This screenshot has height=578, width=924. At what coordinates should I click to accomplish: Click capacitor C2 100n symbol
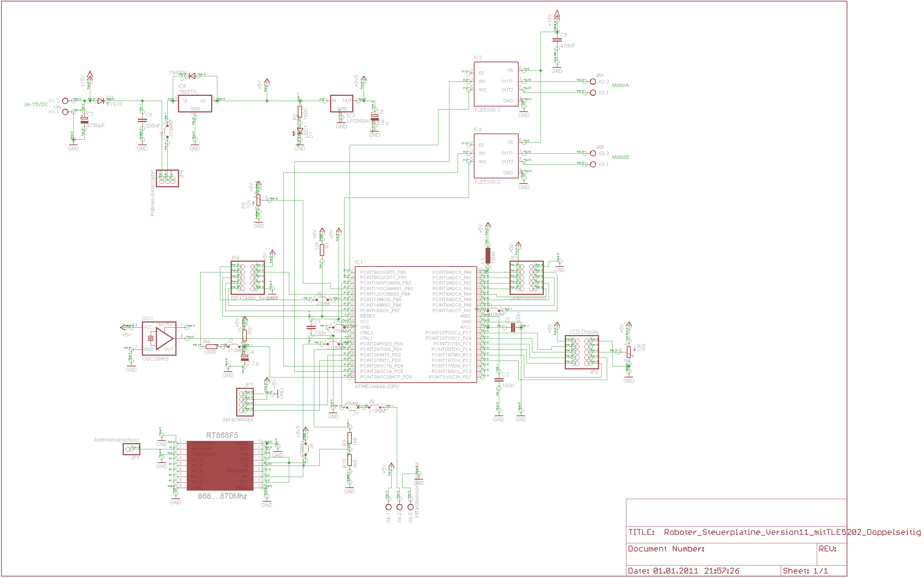499,380
